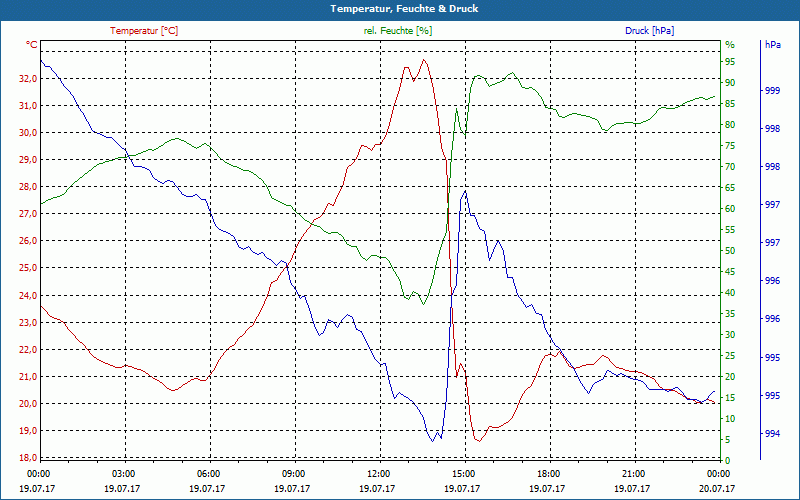This screenshot has height=500, width=800.
Task: Click the '20.07.17' date label
Action: 717,489
